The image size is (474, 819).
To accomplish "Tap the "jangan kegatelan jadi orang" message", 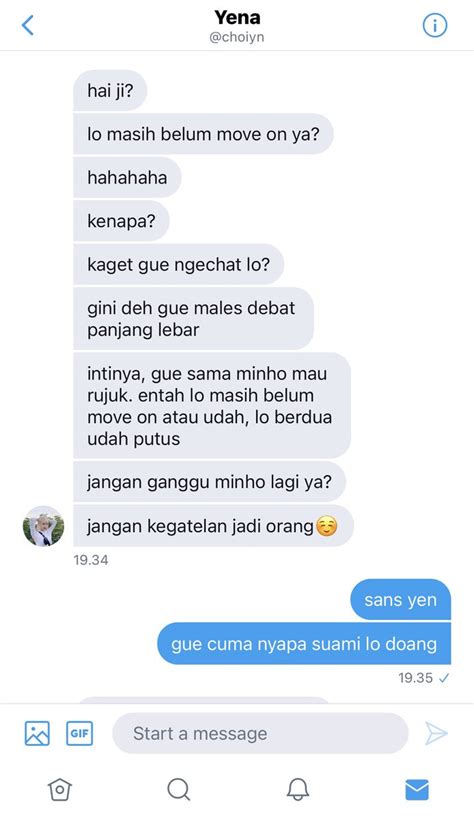I will pos(213,526).
